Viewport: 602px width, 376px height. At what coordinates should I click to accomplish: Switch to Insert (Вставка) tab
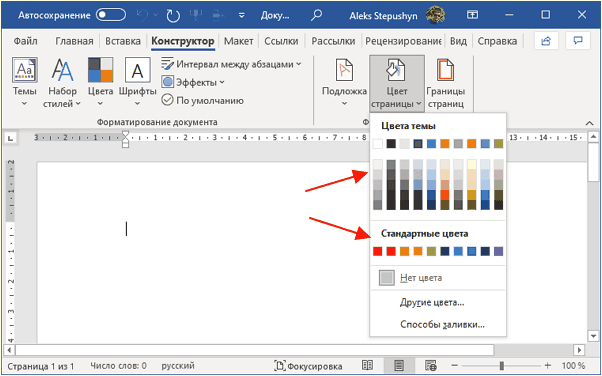click(x=123, y=41)
